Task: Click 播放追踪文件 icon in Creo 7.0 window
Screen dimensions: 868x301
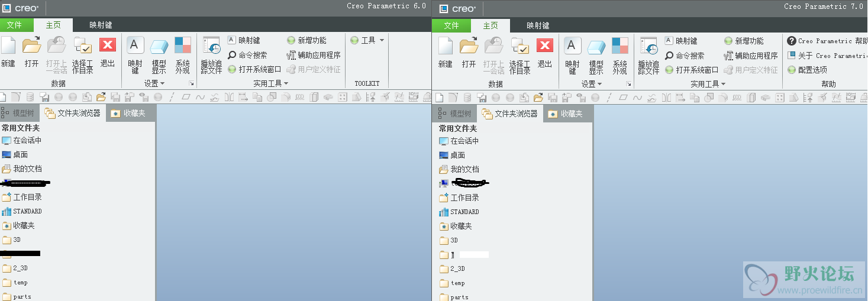Action: tap(648, 46)
